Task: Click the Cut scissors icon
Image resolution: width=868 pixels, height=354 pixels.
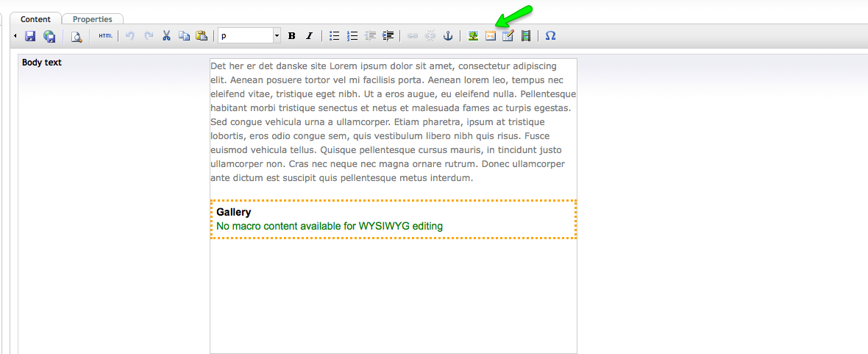Action: point(166,36)
